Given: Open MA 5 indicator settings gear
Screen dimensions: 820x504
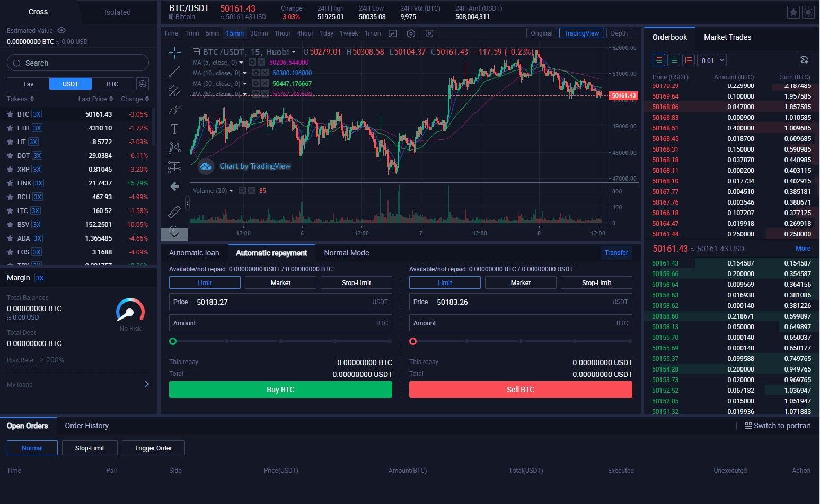Looking at the screenshot, I should click(252, 63).
